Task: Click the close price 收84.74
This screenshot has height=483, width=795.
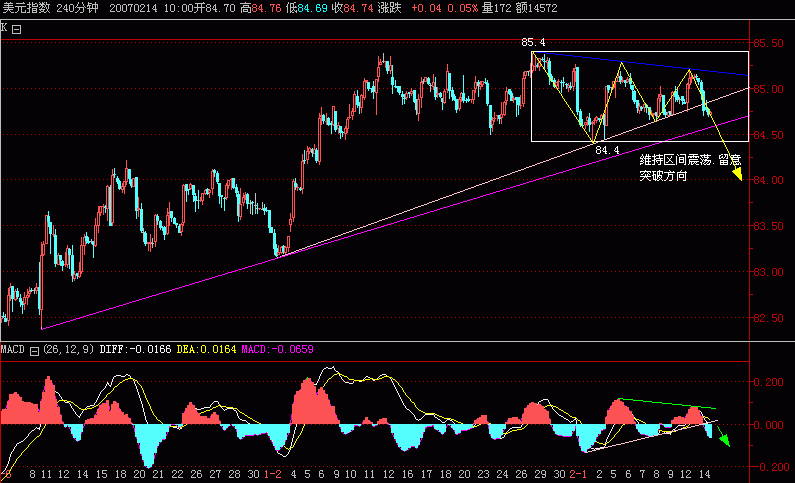Action: click(x=353, y=8)
